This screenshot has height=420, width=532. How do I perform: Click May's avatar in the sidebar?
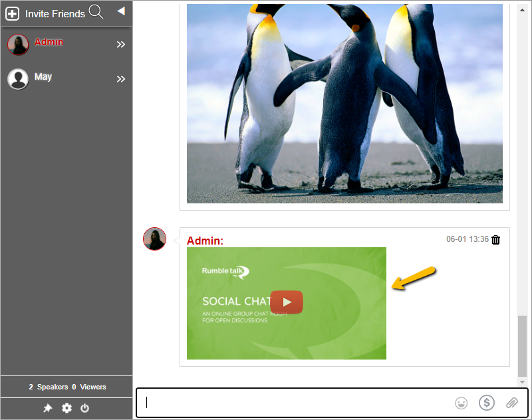[18, 79]
